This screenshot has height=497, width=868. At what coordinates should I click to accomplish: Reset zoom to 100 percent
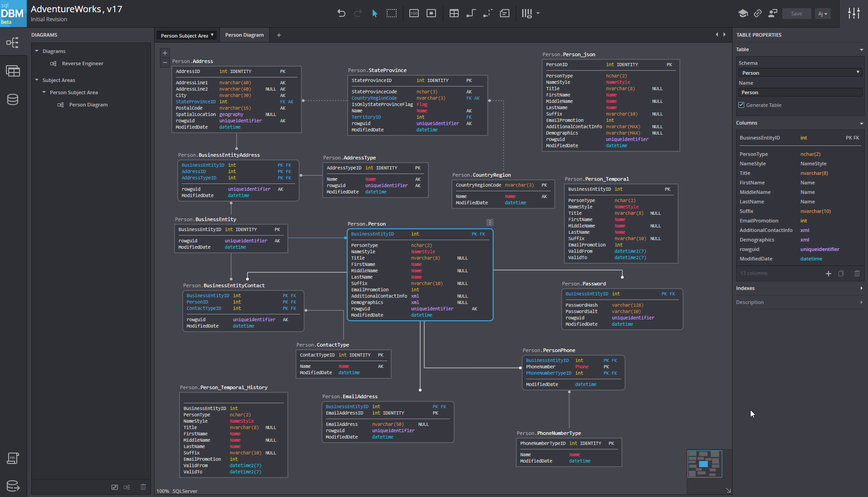pyautogui.click(x=414, y=13)
